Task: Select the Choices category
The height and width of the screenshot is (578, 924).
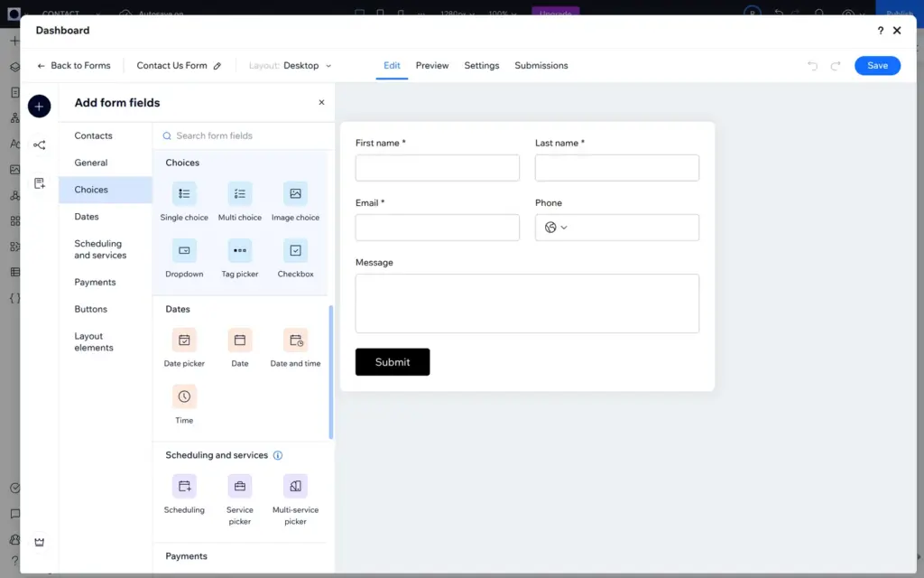Action: click(x=106, y=190)
